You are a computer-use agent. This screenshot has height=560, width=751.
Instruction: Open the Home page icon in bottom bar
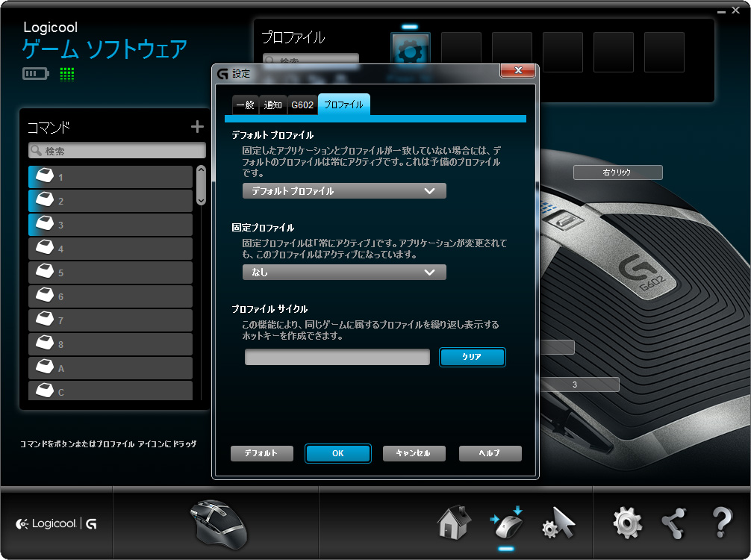tap(454, 523)
